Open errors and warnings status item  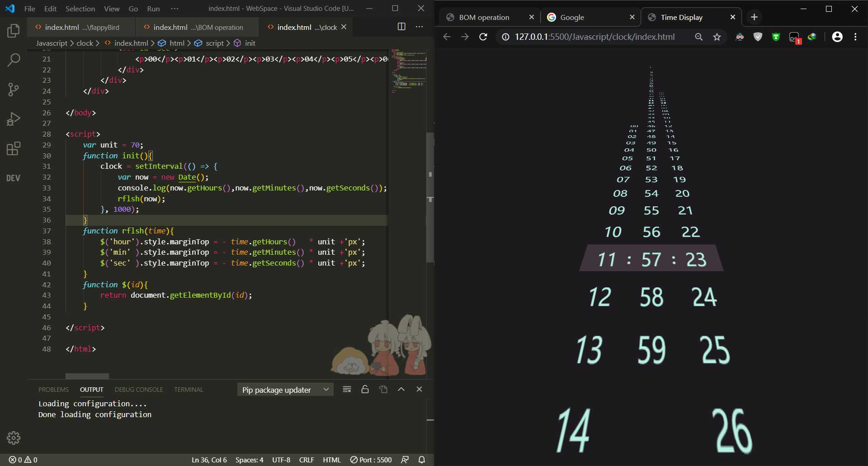23,460
